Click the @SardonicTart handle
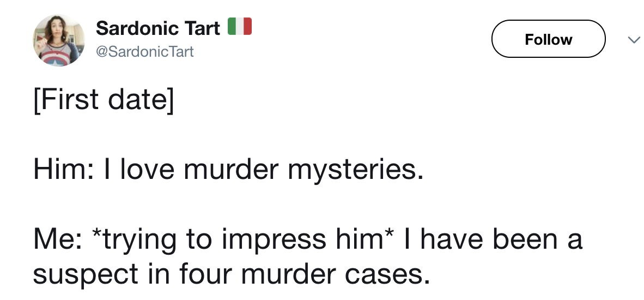Screen dimensions: 644x300 [144, 52]
